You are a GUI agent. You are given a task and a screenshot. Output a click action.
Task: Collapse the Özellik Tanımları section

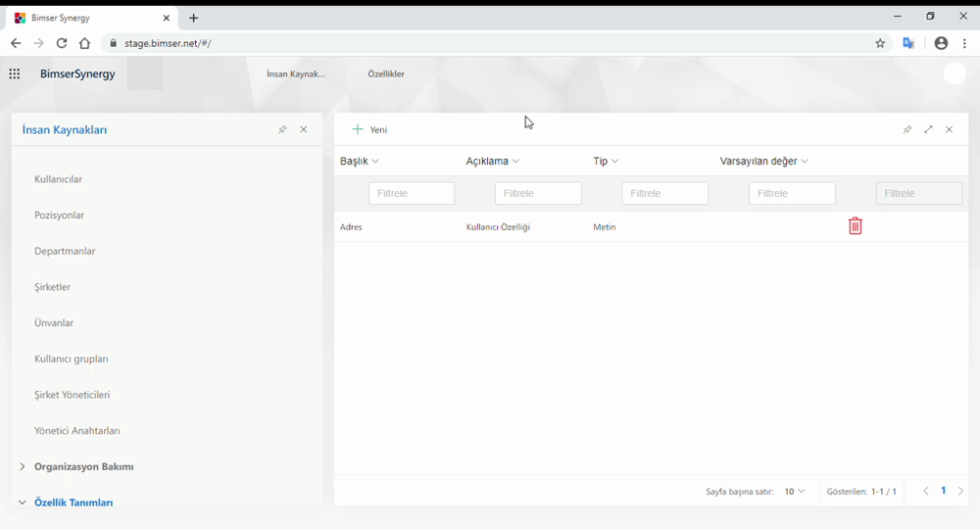23,502
